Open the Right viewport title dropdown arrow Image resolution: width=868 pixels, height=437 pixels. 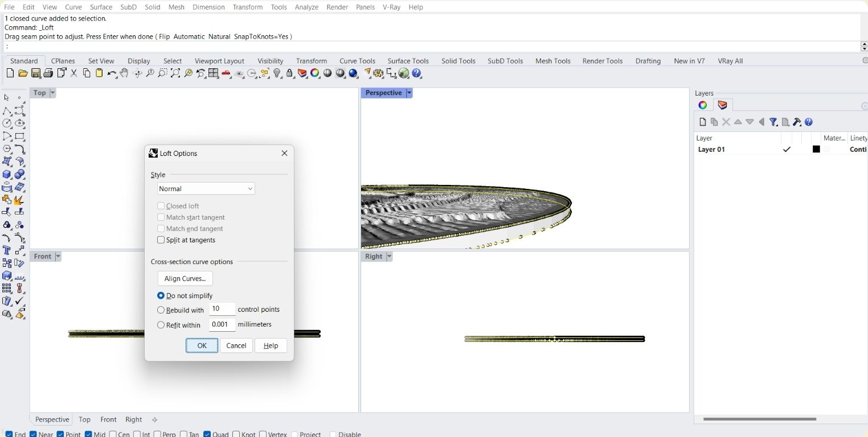[x=389, y=257]
